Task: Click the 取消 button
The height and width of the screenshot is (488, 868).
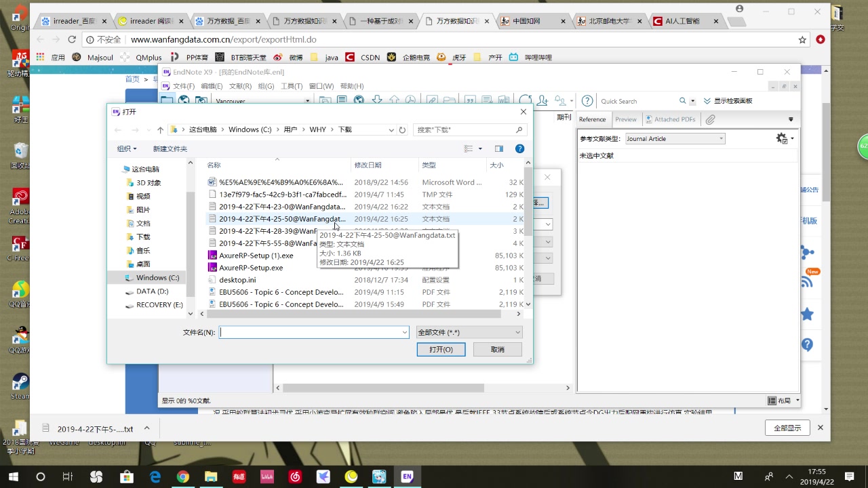Action: 498,349
